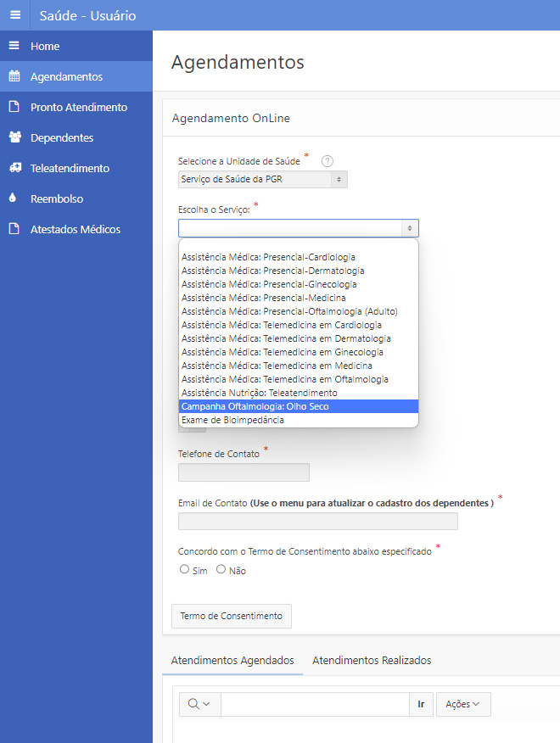
Task: Click the Teleatendimento ambulance icon
Action: [x=14, y=168]
